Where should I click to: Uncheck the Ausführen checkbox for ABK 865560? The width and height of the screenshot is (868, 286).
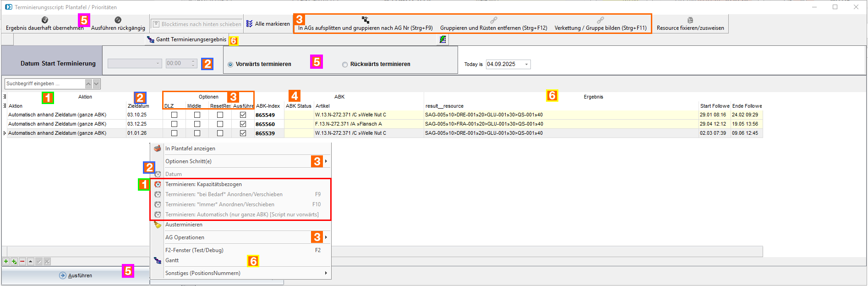pyautogui.click(x=243, y=124)
